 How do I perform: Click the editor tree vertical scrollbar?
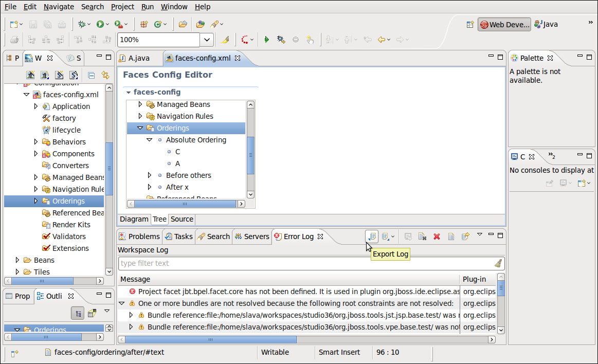tap(250, 155)
